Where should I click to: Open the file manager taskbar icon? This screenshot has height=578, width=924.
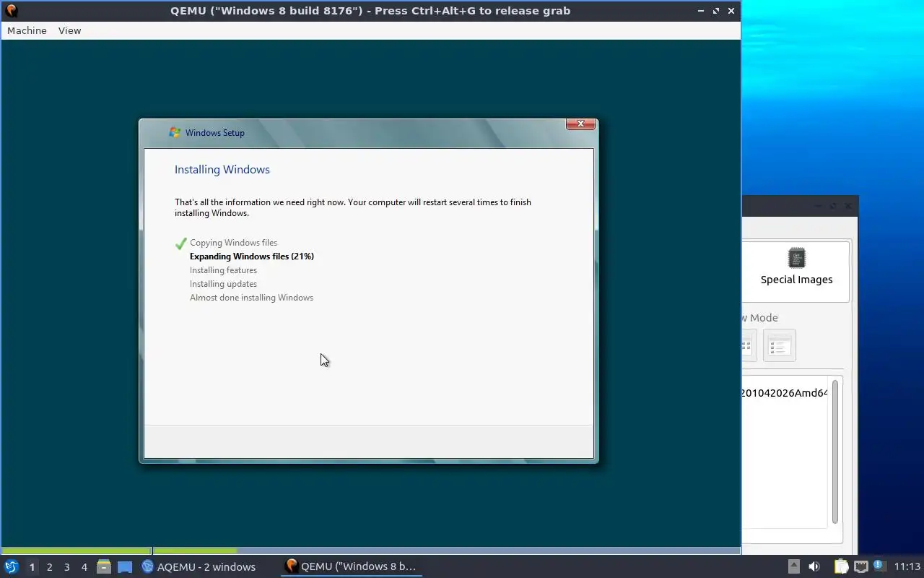point(104,567)
